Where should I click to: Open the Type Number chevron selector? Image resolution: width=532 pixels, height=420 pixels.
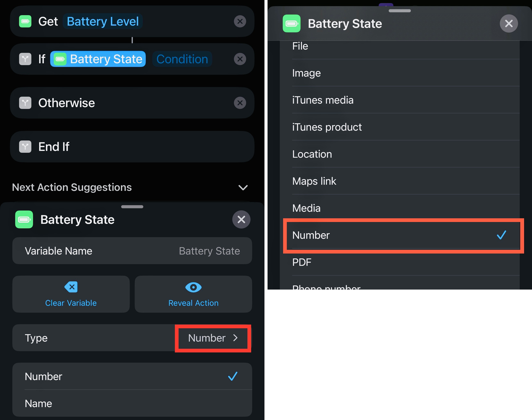tap(213, 338)
